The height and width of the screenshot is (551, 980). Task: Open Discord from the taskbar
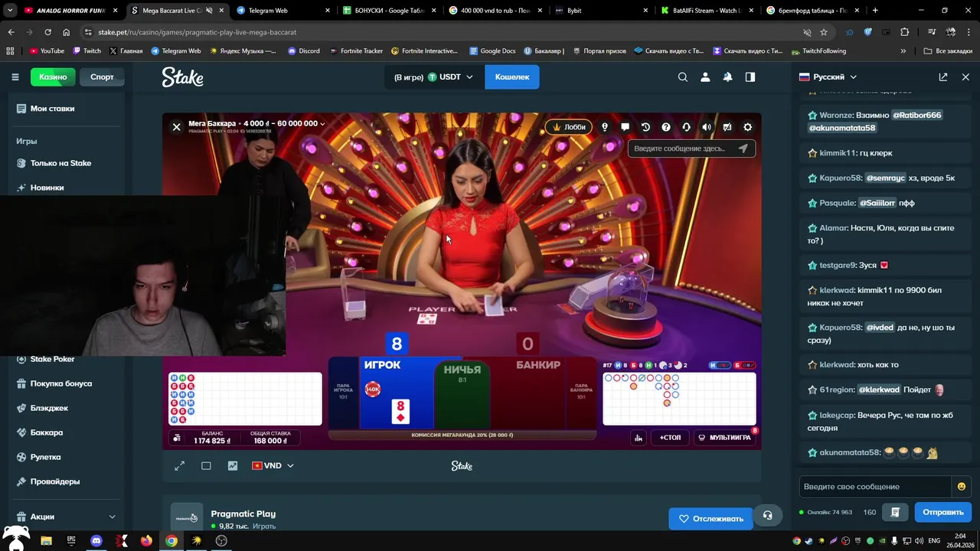coord(96,540)
